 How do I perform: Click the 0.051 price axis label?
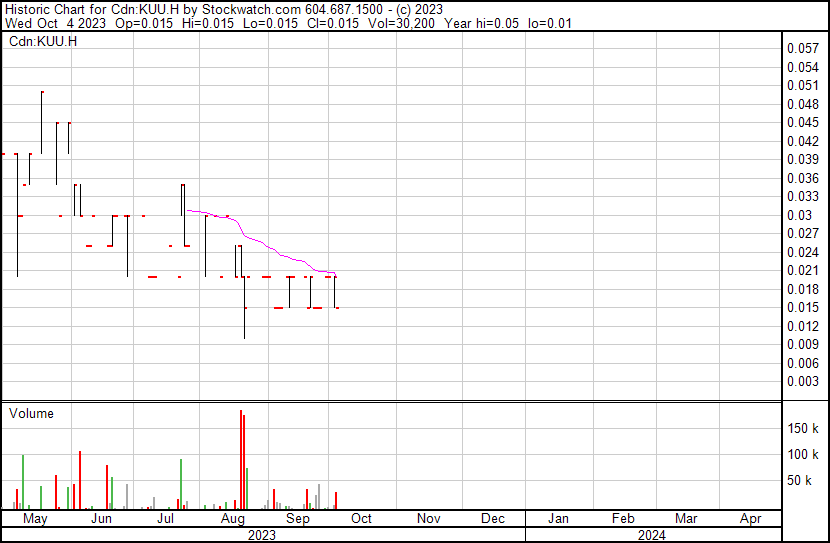coord(803,86)
